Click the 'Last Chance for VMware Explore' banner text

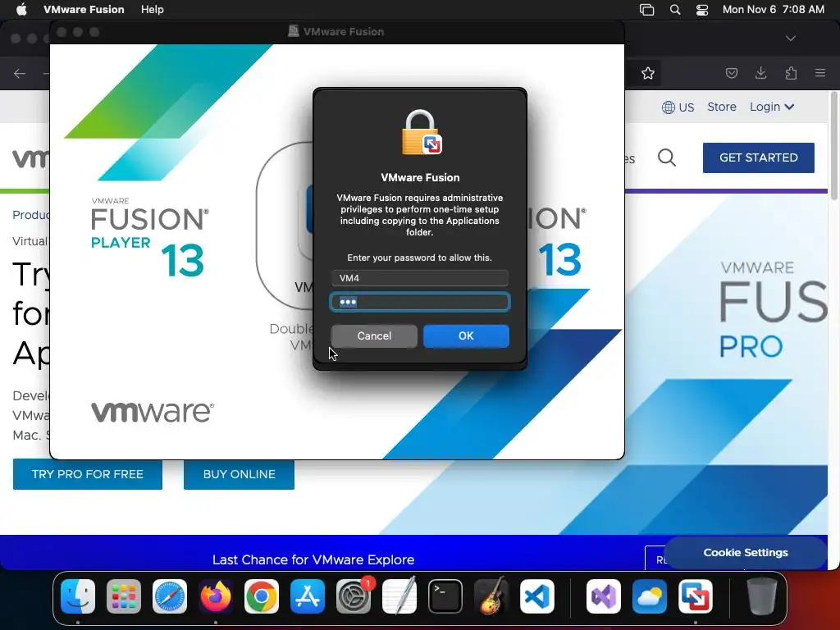coord(313,559)
